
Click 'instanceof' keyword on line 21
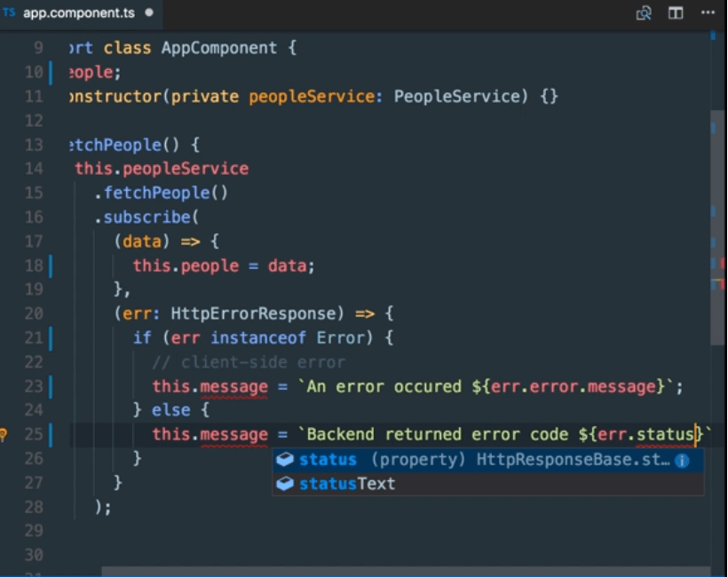258,338
